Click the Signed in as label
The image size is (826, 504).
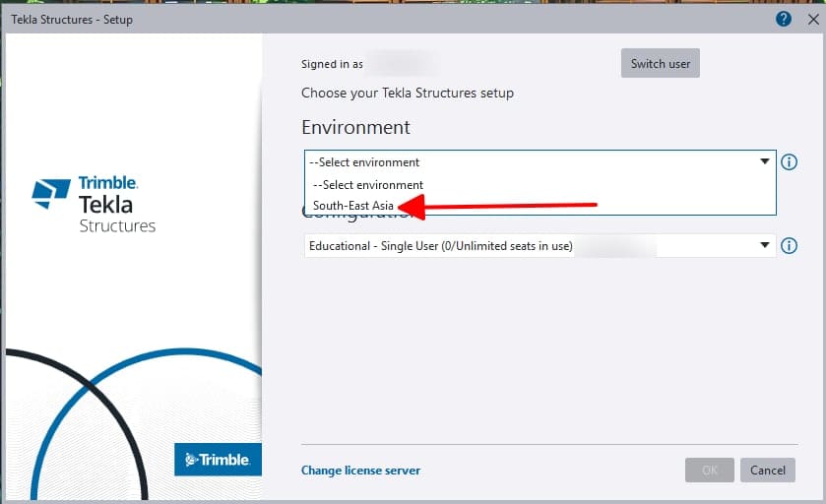coord(332,64)
